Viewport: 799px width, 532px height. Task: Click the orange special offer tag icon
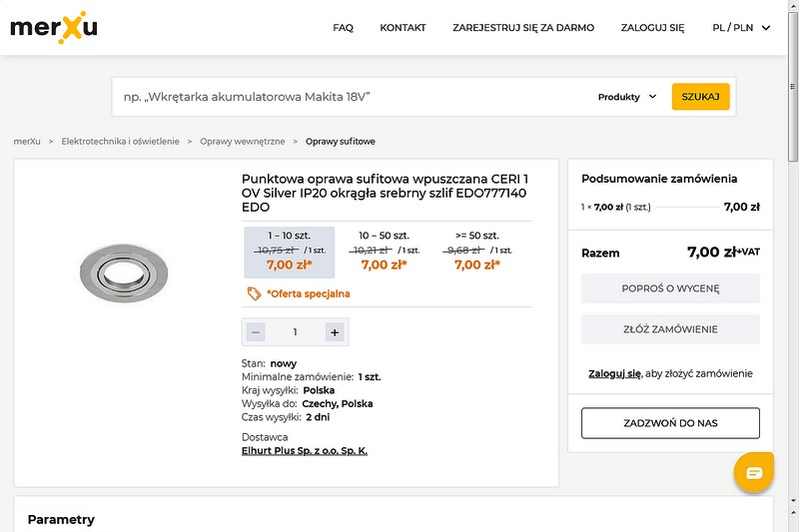(254, 293)
